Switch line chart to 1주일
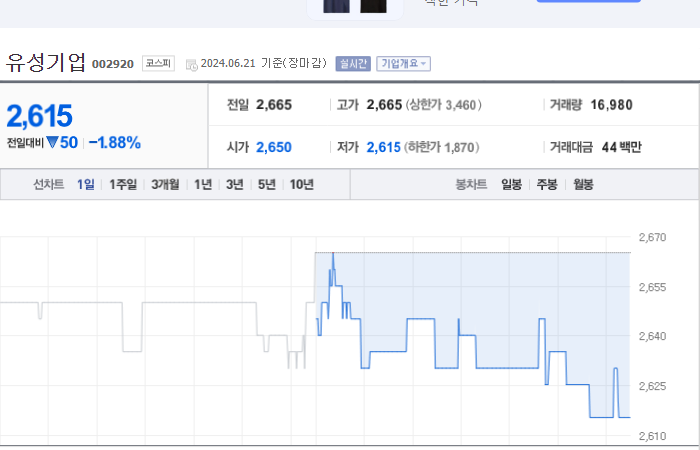The width and height of the screenshot is (700, 450). [123, 184]
